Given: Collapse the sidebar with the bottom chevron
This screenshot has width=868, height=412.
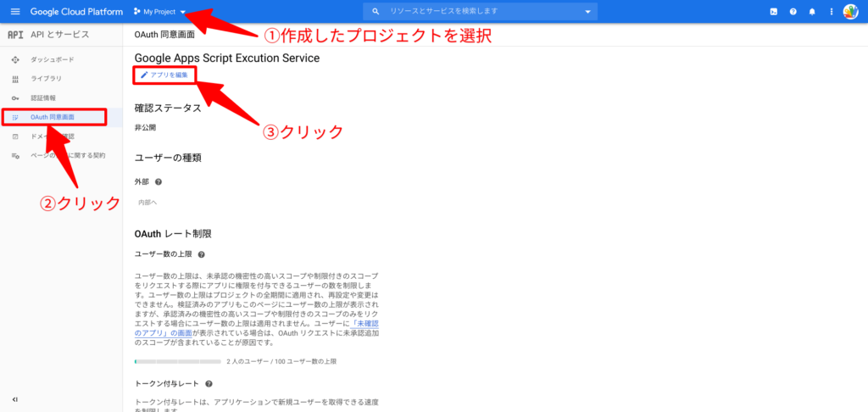Looking at the screenshot, I should [15, 399].
